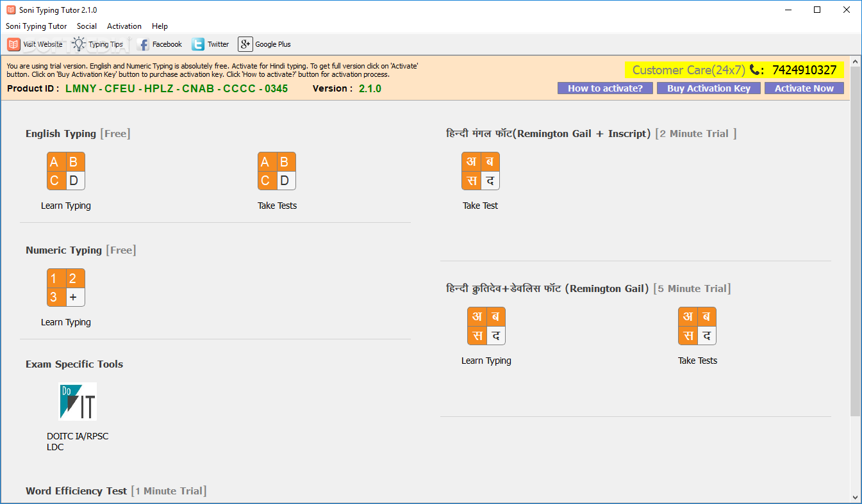862x504 pixels.
Task: Click the How to activate? button
Action: [605, 88]
